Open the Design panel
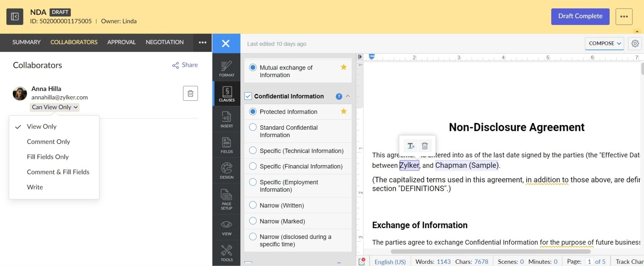The image size is (644, 266). (226, 170)
